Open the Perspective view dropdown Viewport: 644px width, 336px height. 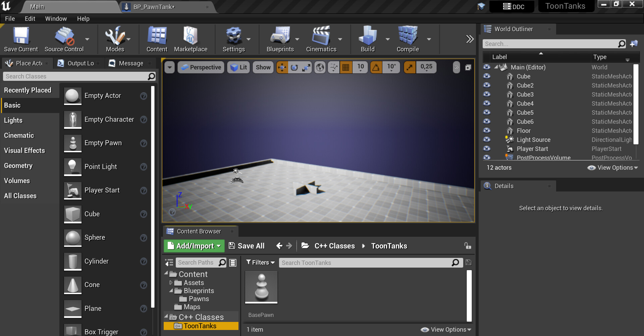pyautogui.click(x=201, y=67)
